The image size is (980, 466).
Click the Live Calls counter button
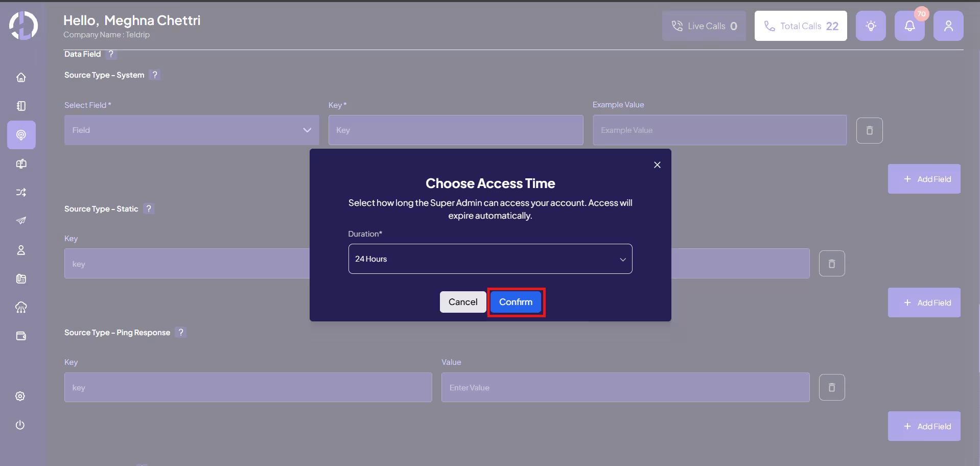pos(704,26)
